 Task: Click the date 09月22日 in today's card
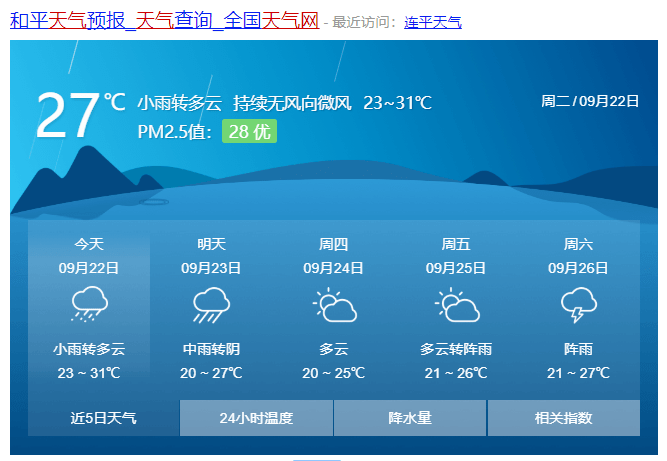(89, 268)
